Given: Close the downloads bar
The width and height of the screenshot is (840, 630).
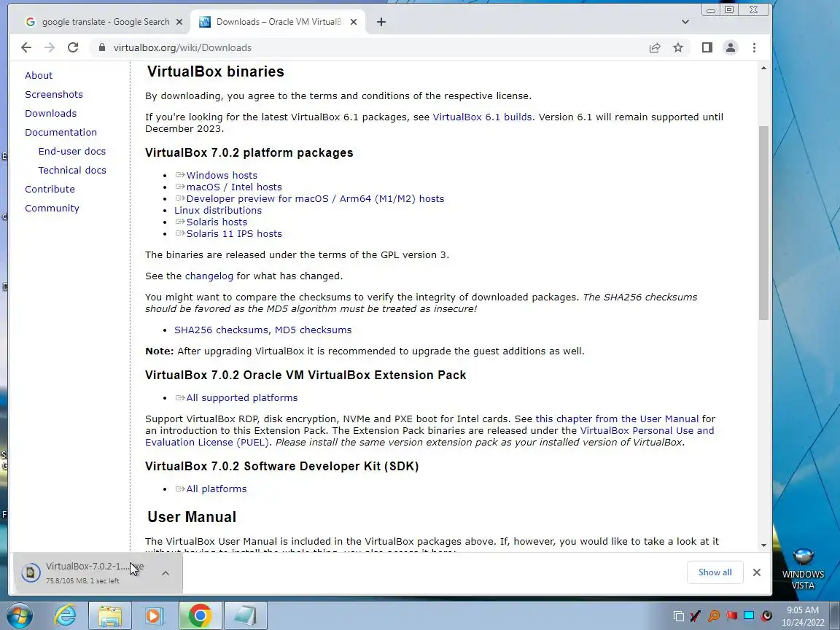Looking at the screenshot, I should [x=756, y=572].
